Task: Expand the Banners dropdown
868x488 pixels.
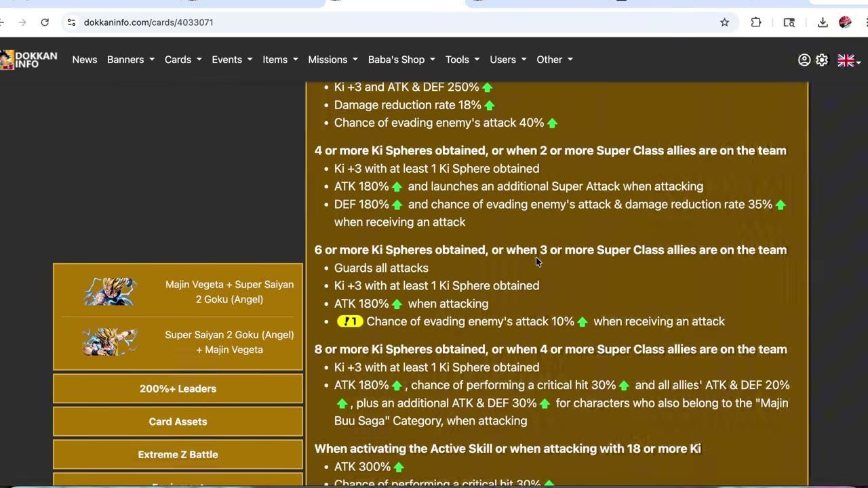Action: [x=131, y=60]
